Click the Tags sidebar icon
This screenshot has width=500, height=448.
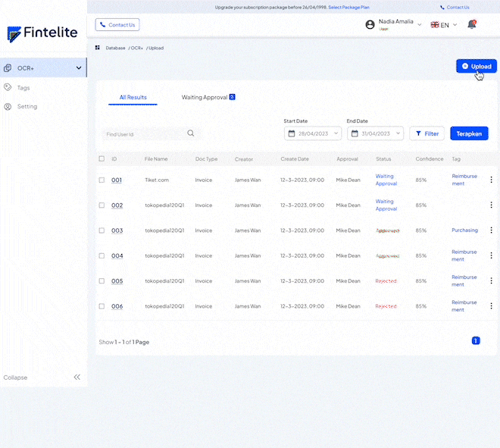pos(8,88)
